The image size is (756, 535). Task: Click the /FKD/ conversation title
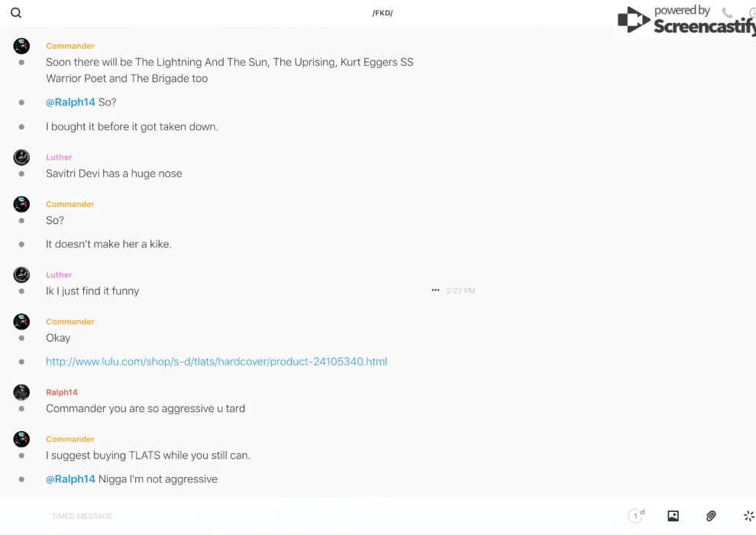tap(383, 13)
